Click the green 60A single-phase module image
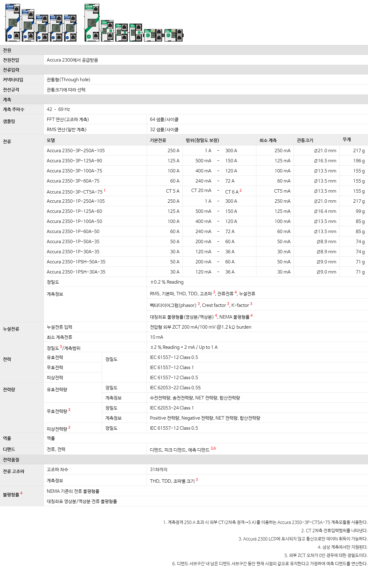The height and width of the screenshot is (588, 368). point(136,32)
